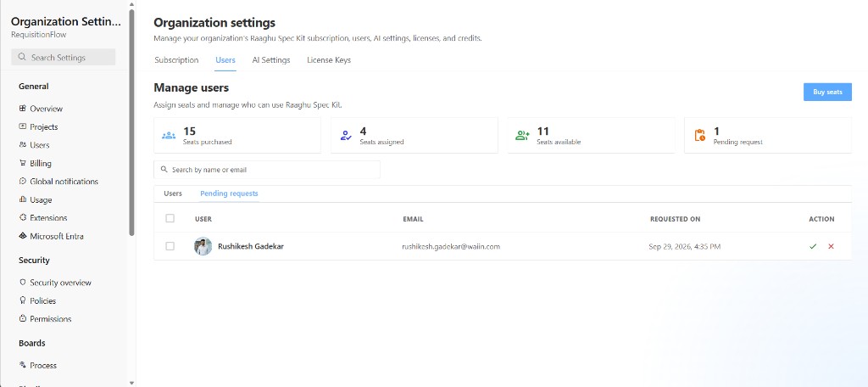Click the EMAIL column header
Image resolution: width=868 pixels, height=387 pixels.
click(413, 219)
